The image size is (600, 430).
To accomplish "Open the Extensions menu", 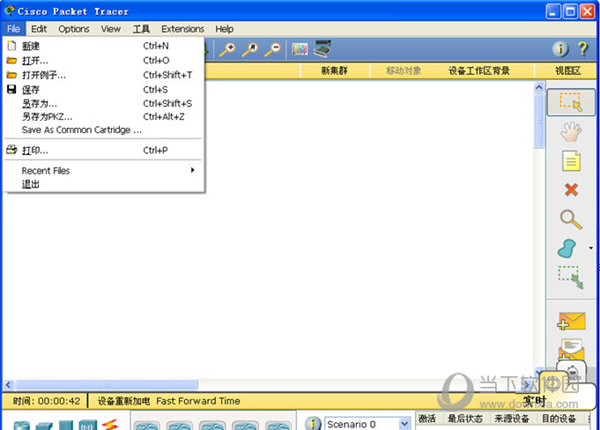I will (x=183, y=29).
